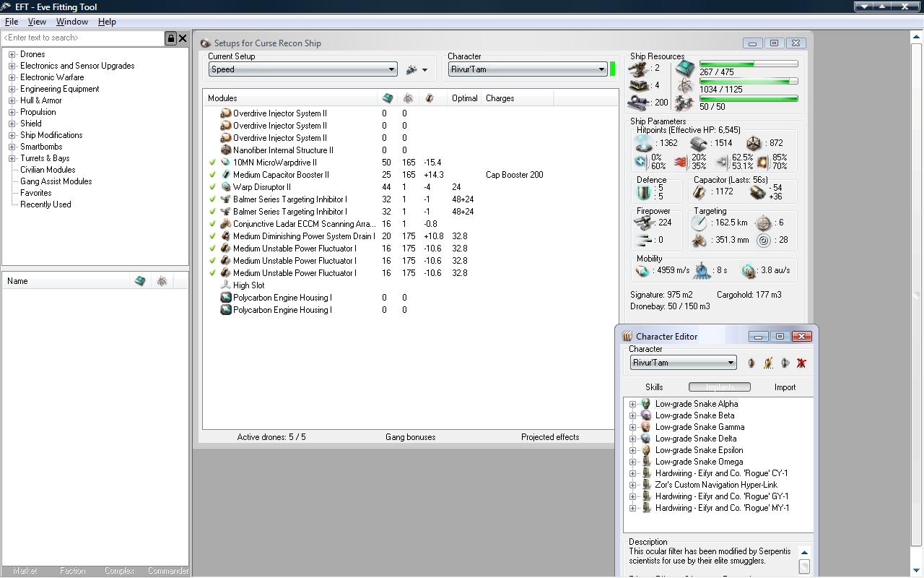Toggle the Conjunctive Ladar ECCM Scanning Array checkmark
This screenshot has width=924, height=578.
coord(212,224)
